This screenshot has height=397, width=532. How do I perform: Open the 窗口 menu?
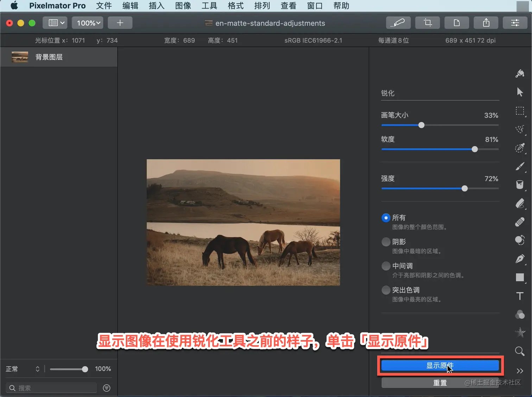pos(315,6)
